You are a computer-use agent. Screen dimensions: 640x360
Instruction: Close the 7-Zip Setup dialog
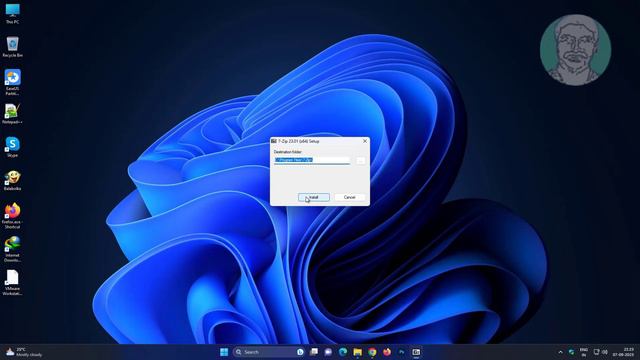point(365,141)
